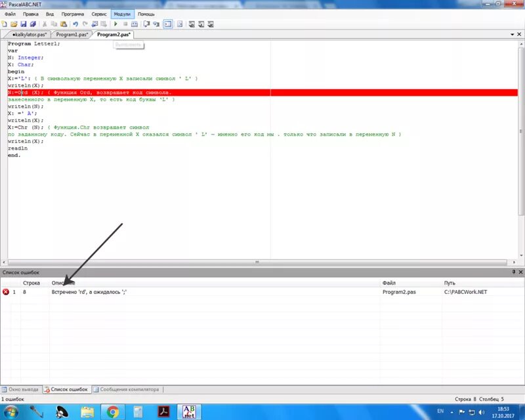The width and height of the screenshot is (525, 420).
Task: Open the Программа menu
Action: pyautogui.click(x=73, y=14)
